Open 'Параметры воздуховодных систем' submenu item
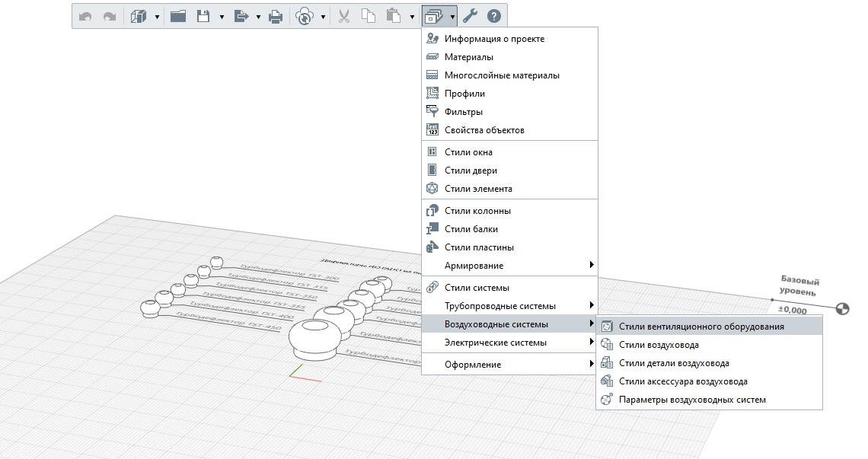The image size is (868, 459). click(709, 400)
